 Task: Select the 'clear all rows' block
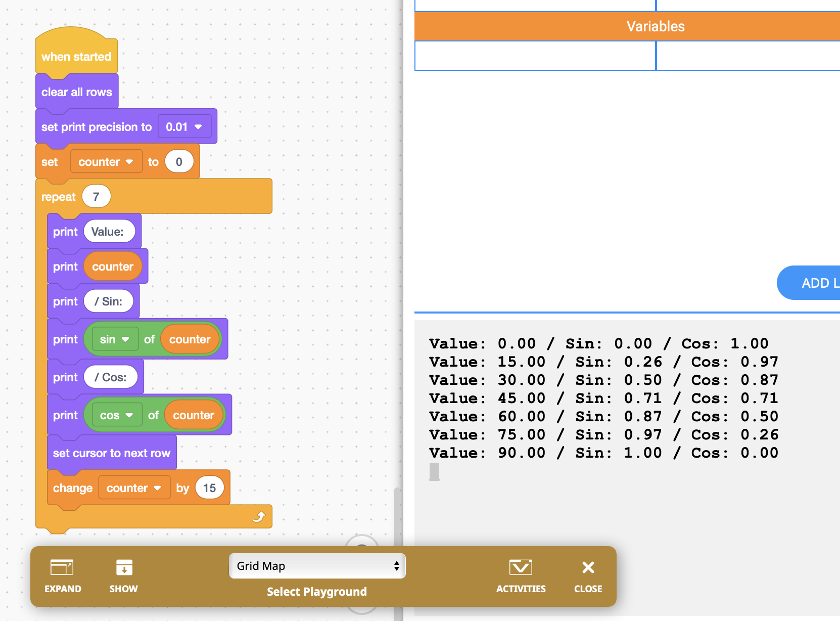76,92
